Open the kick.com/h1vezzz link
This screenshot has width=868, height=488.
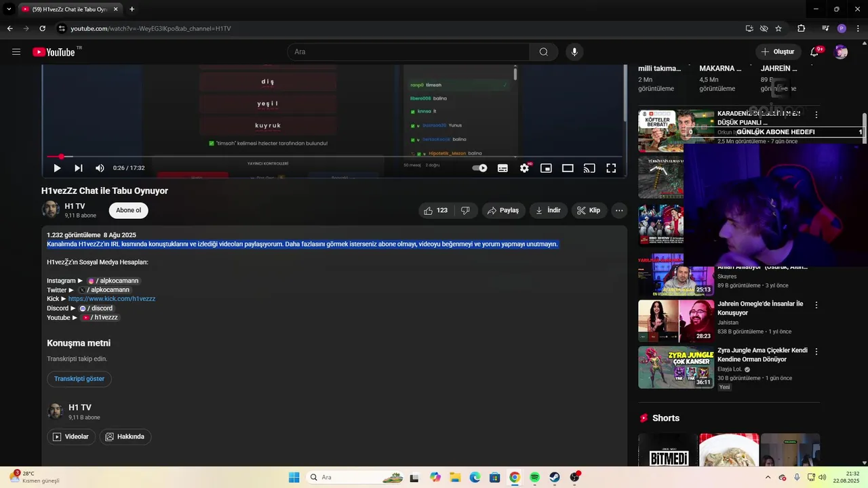(112, 299)
